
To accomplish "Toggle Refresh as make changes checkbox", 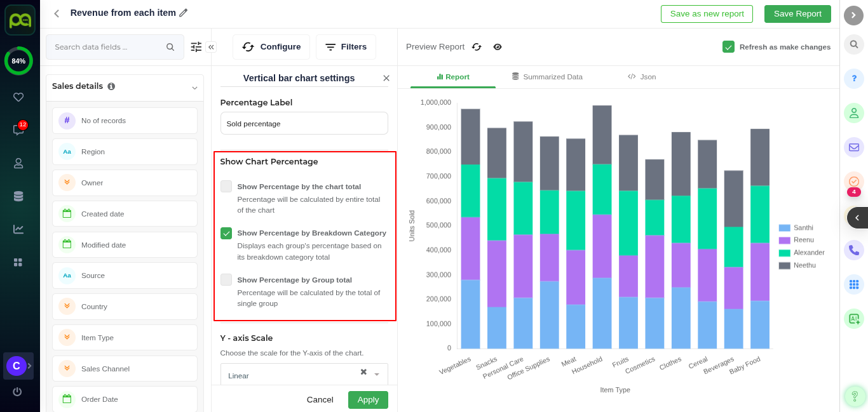I will click(x=728, y=47).
